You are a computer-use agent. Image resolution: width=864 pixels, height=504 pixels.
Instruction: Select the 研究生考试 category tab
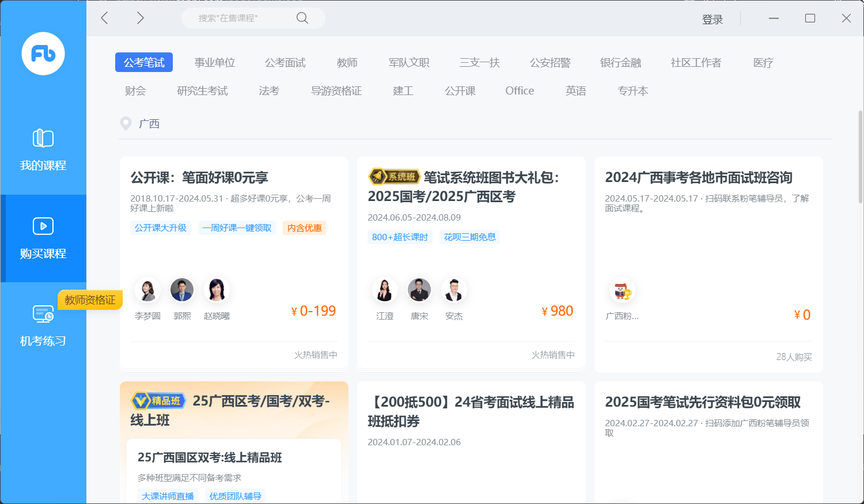[202, 91]
